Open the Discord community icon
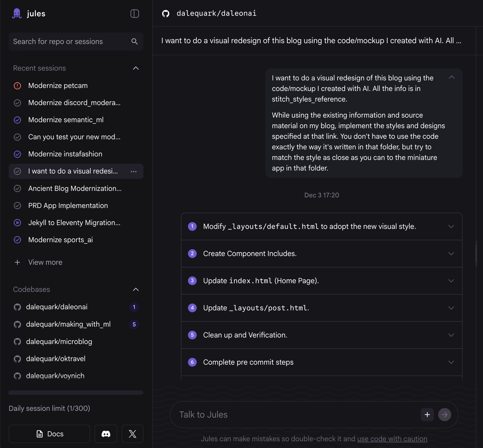483x448 pixels. click(x=106, y=434)
